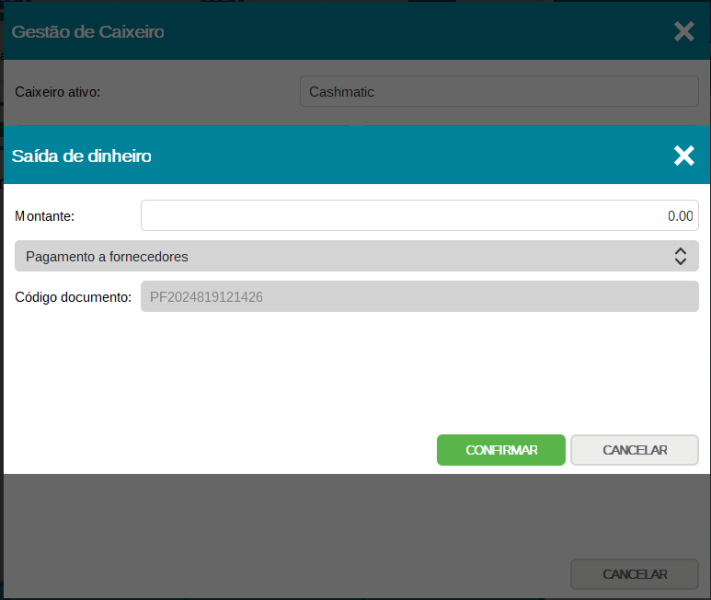This screenshot has height=600, width=711.
Task: Click the 0.00 value in Montante
Action: pyautogui.click(x=680, y=216)
